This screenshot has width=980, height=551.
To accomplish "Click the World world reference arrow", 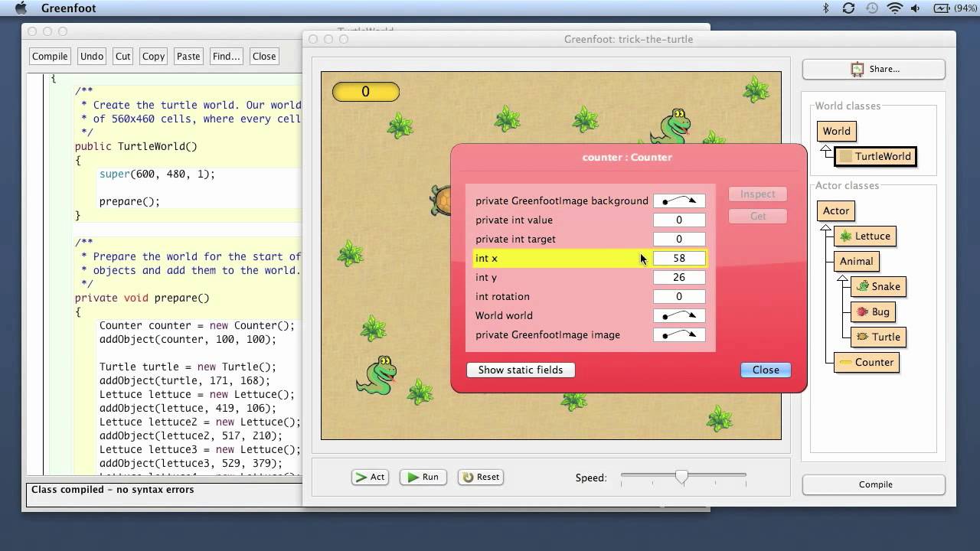I will tap(679, 315).
